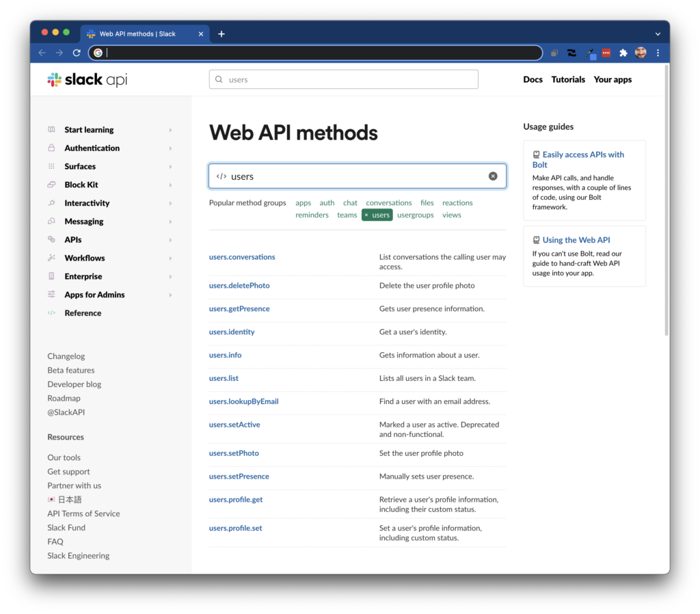Viewport: 700px width, 614px height.
Task: Open the Tutorials menu item
Action: [568, 79]
